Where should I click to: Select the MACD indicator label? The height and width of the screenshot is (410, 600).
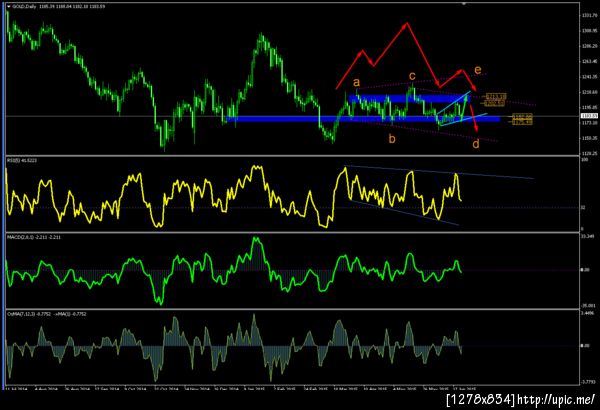click(x=34, y=237)
